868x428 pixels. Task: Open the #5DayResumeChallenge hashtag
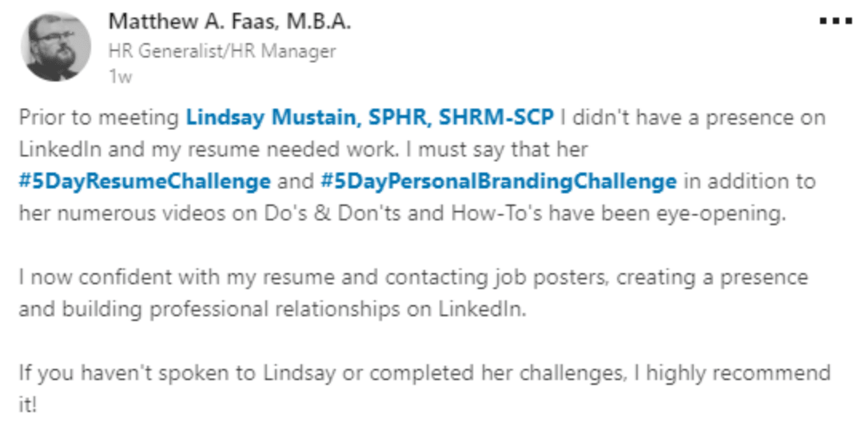point(145,182)
